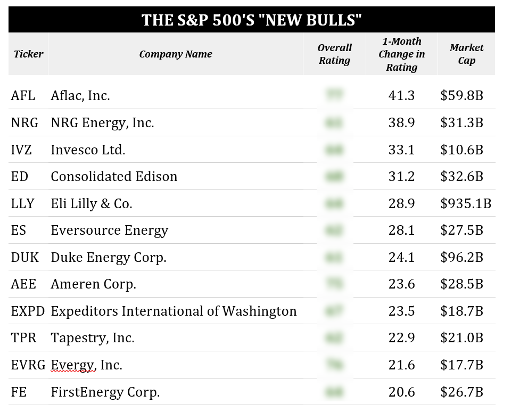Select the 'Ticker' column header
Screen dimensions: 511x420
[28, 54]
